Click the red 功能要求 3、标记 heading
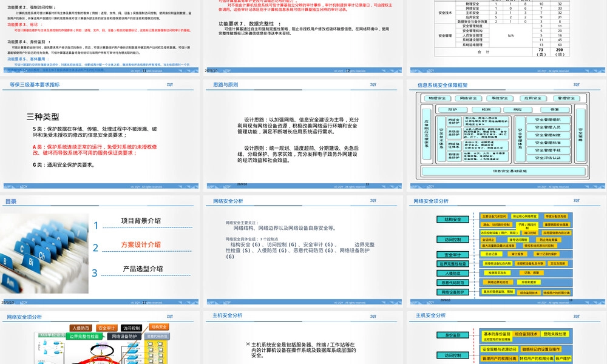This screenshot has width=607, height=364. pos(25,25)
